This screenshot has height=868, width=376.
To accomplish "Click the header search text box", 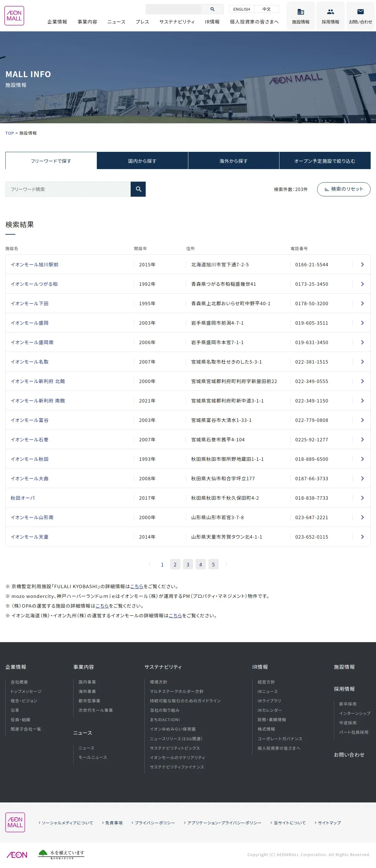I will tap(173, 9).
